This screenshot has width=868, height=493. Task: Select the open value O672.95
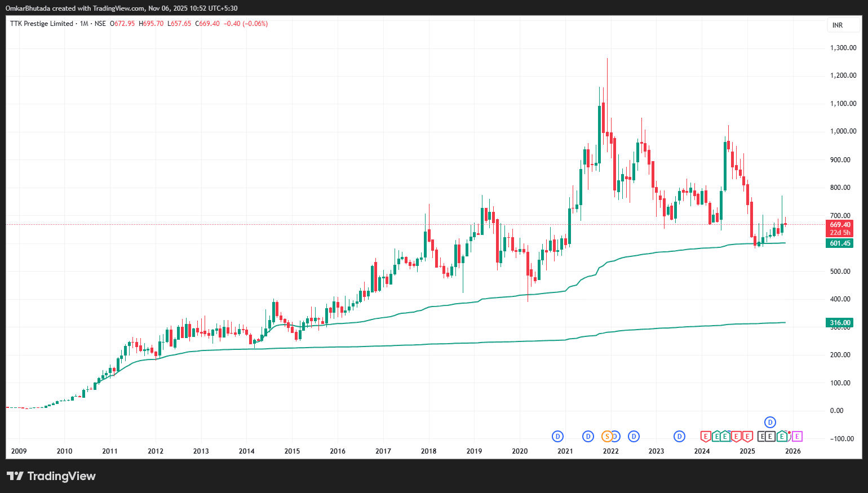tap(122, 24)
